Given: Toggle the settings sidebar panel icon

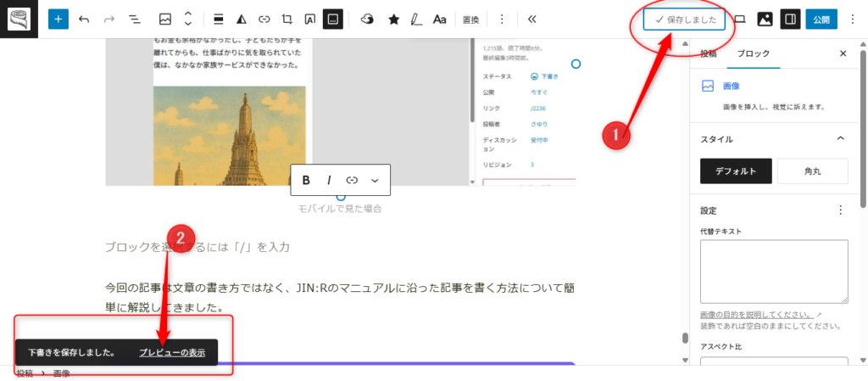Looking at the screenshot, I should [791, 20].
